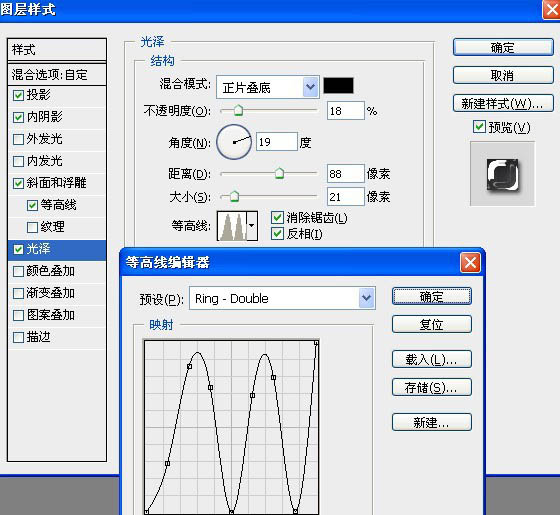Click the black satin color swatch
The width and height of the screenshot is (560, 515).
coord(338,86)
